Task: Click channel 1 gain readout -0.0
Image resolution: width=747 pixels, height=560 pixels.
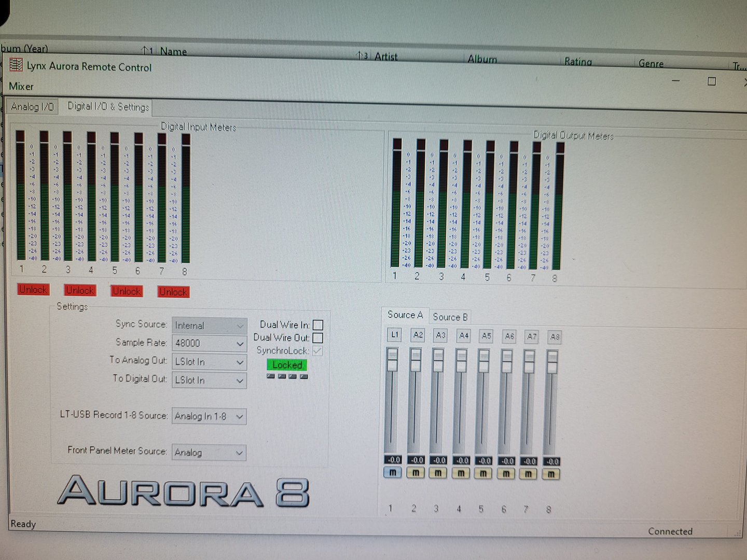Action: (x=393, y=459)
